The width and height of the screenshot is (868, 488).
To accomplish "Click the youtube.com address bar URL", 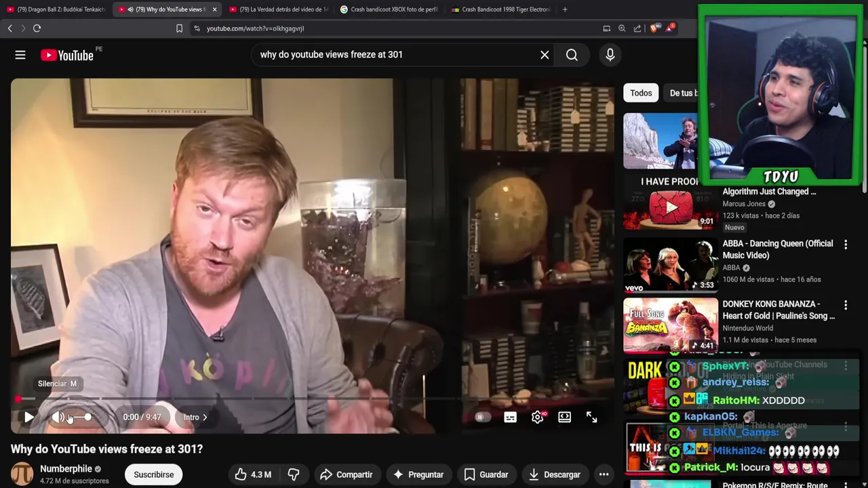I will (255, 28).
